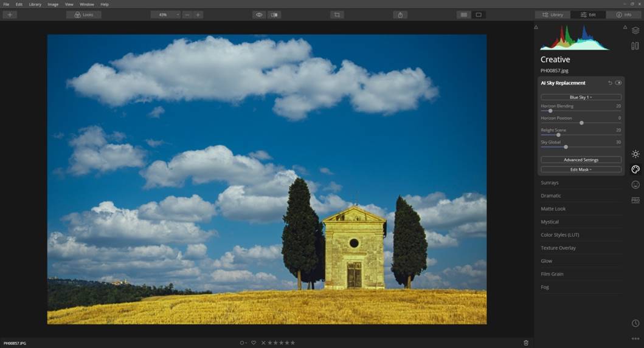The image size is (644, 348).
Task: Open the History clock icon
Action: pos(635,323)
